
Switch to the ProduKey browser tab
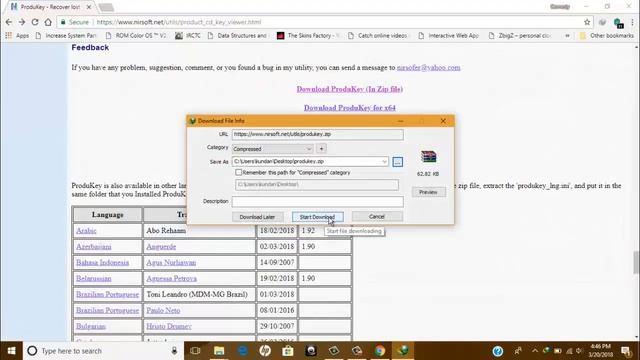tap(51, 7)
